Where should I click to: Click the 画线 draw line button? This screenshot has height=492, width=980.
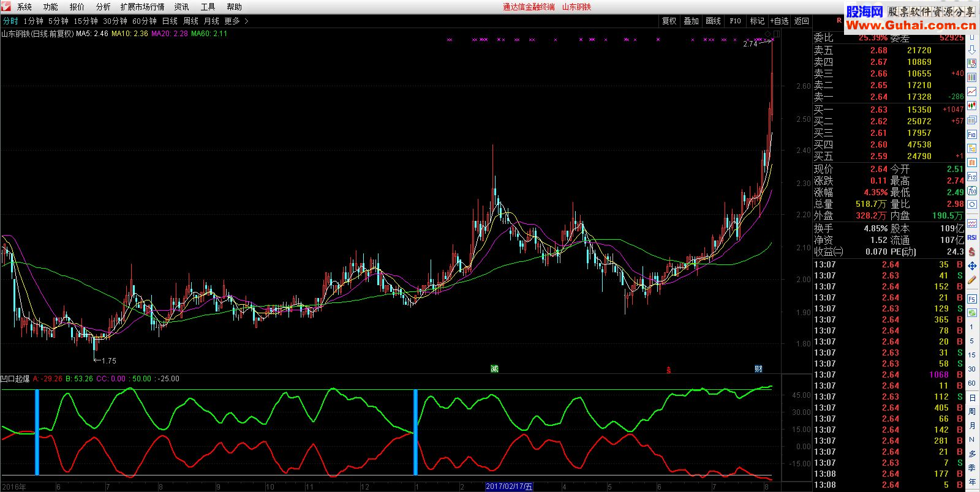click(x=713, y=21)
